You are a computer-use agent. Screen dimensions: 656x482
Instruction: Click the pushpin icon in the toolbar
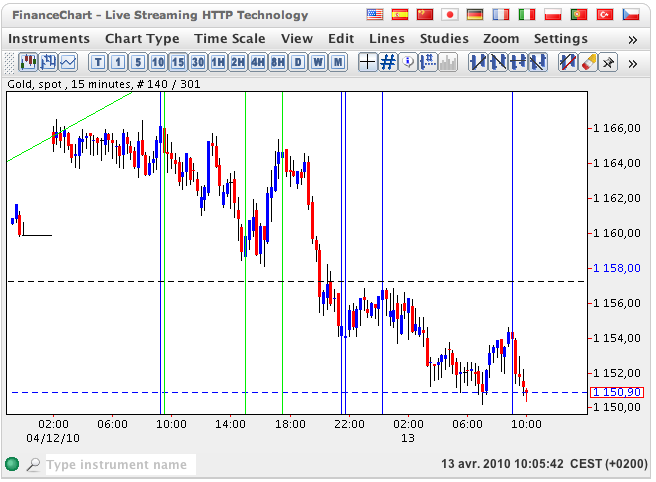tap(607, 62)
